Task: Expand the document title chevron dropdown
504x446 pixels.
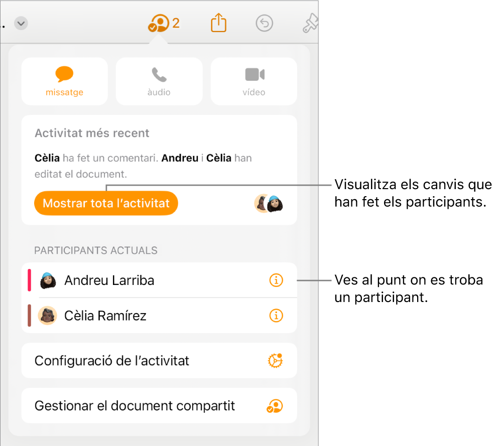Action: [21, 24]
